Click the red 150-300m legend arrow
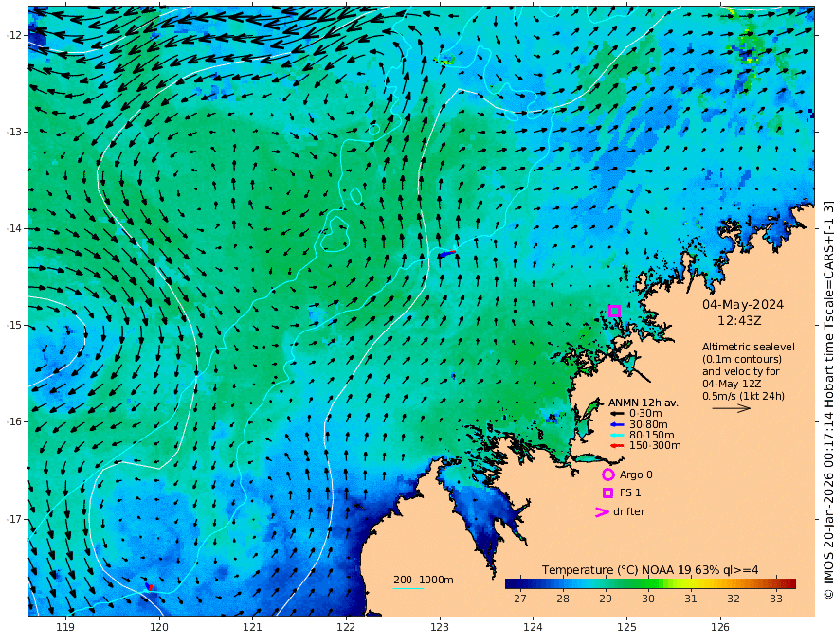This screenshot has width=834, height=644. coord(617,446)
